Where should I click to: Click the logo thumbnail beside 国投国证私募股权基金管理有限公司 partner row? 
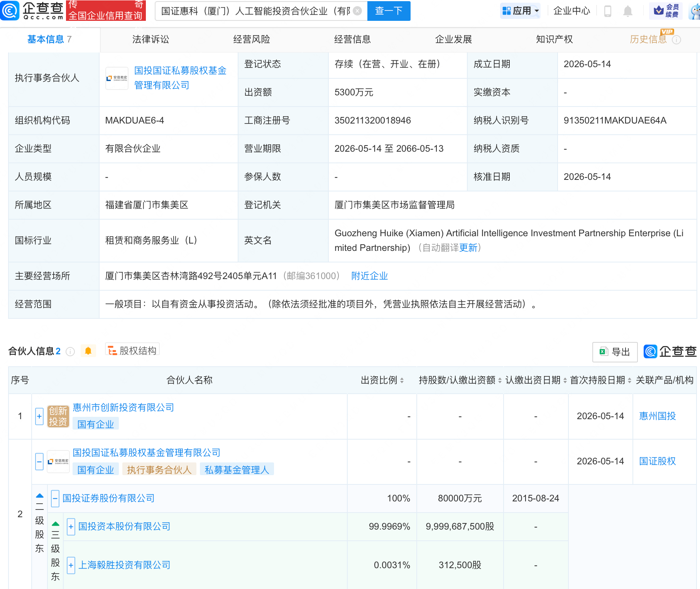pos(58,462)
